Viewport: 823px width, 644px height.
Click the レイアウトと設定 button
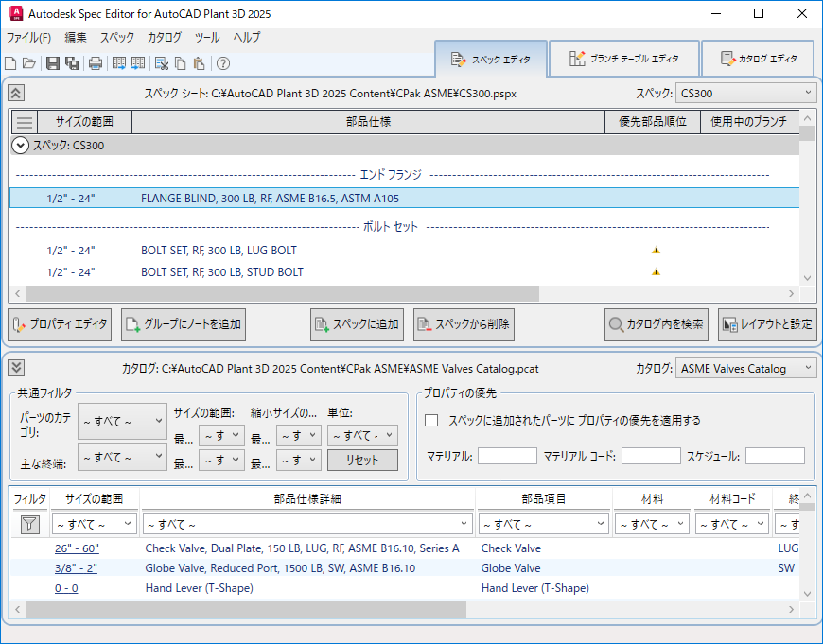(x=767, y=325)
